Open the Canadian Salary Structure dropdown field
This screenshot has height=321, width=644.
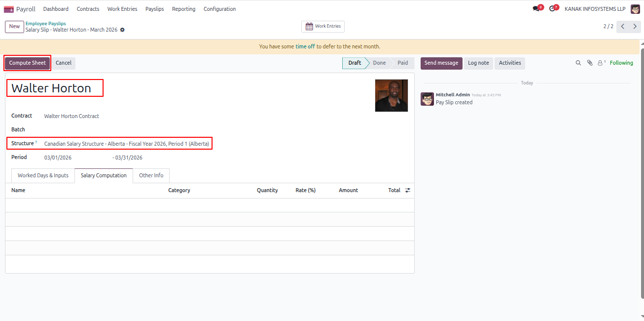point(127,144)
